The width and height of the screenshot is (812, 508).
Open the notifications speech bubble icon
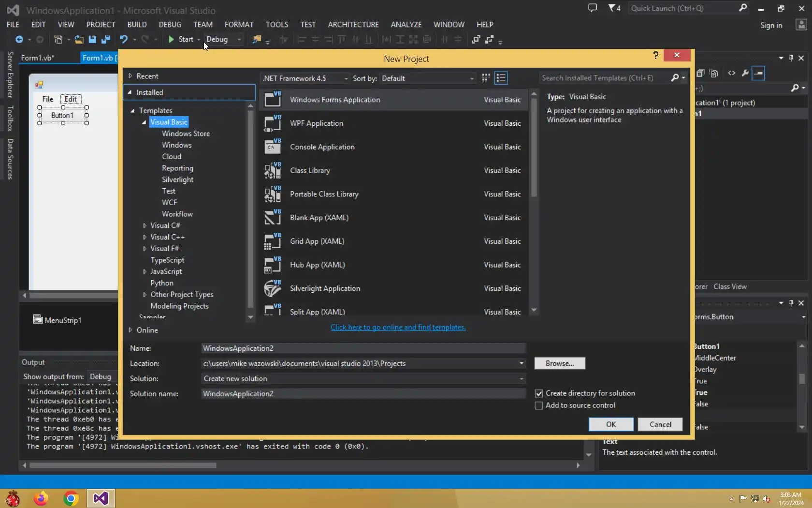[x=593, y=8]
